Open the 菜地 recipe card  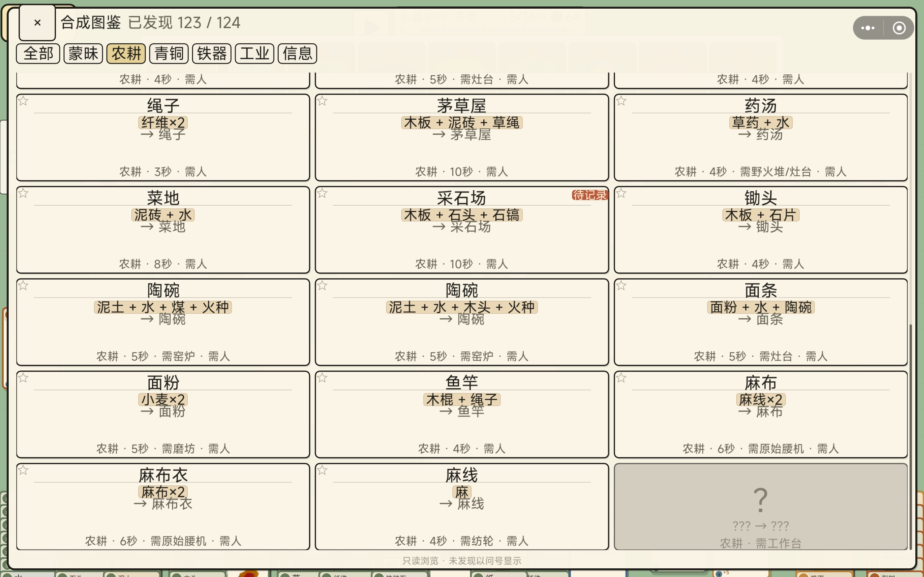pyautogui.click(x=163, y=230)
